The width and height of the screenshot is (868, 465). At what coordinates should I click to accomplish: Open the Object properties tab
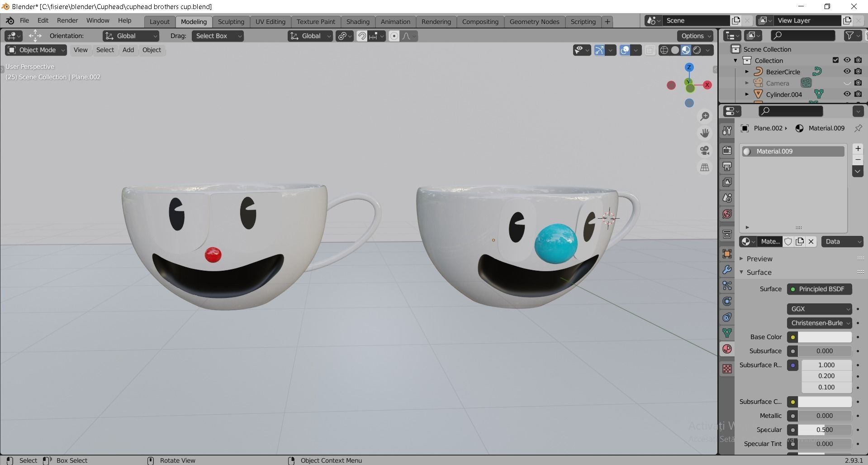[x=727, y=254]
